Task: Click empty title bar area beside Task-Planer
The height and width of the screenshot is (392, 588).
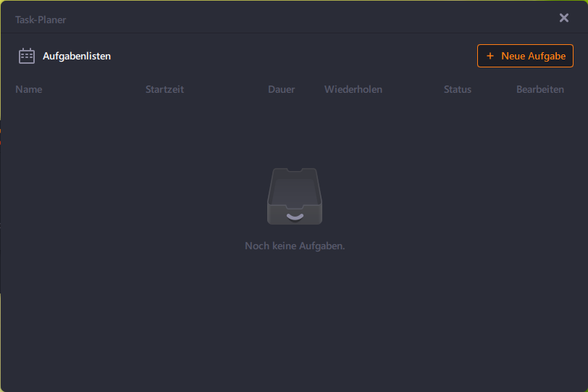Action: 290,20
